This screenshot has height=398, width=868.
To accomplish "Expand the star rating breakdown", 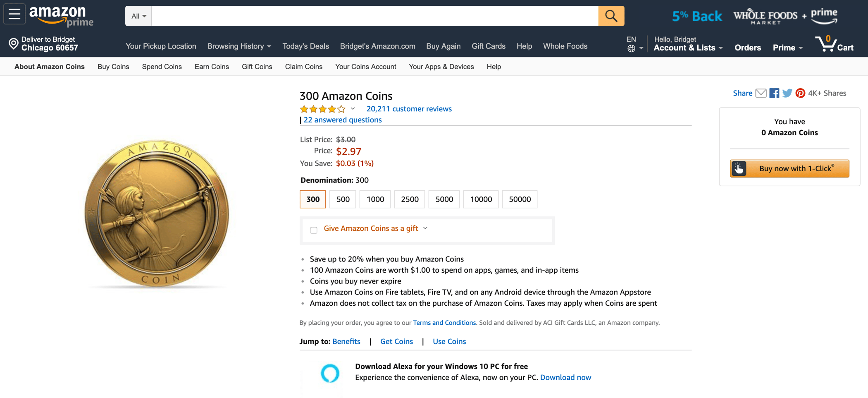I will (353, 109).
